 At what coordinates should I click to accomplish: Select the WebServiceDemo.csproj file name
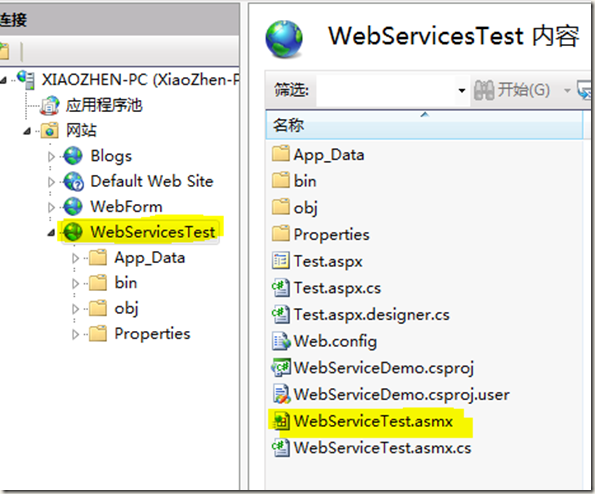384,368
